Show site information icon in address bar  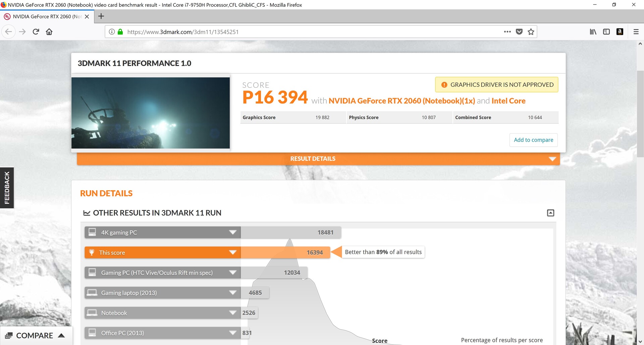[x=112, y=32]
